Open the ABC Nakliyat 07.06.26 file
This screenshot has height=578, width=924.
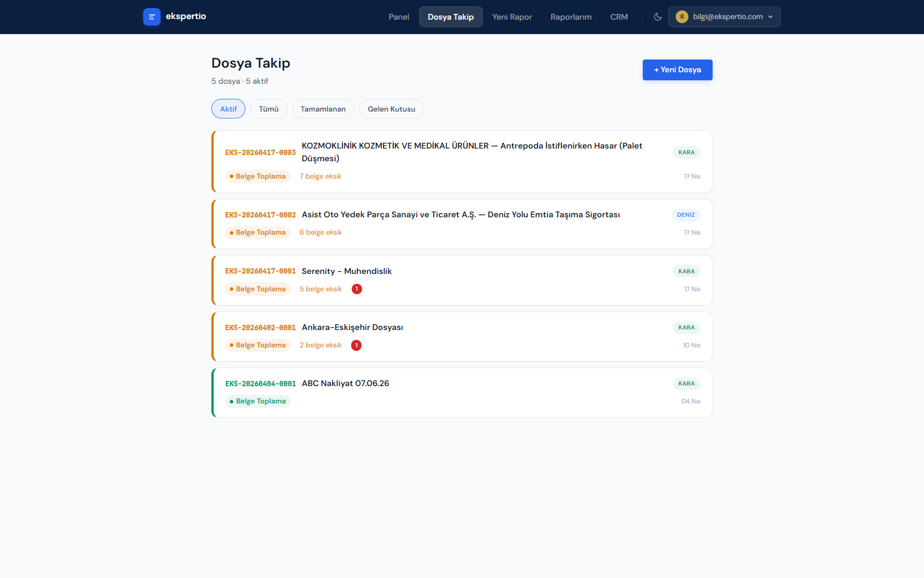click(x=345, y=383)
